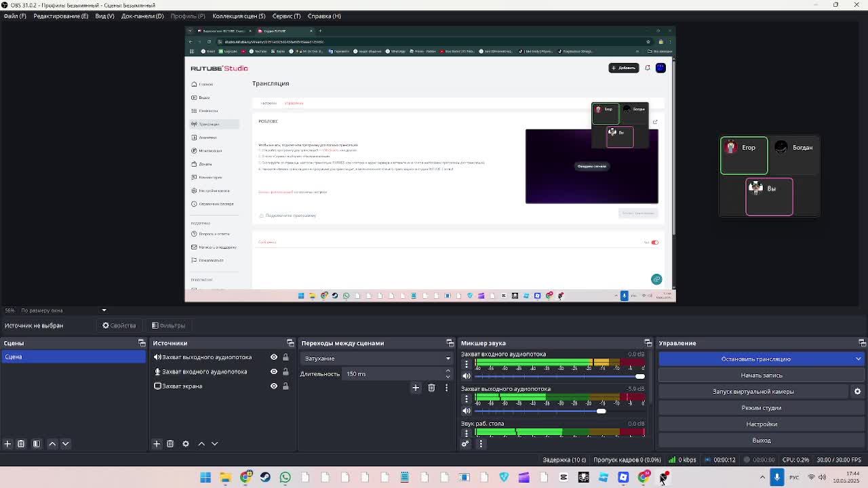868x488 pixels.
Task: Select 'Сцена' in Scenes list
Action: 73,357
